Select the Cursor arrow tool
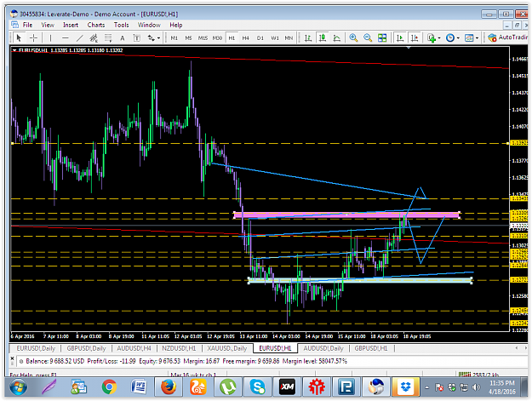 19,37
